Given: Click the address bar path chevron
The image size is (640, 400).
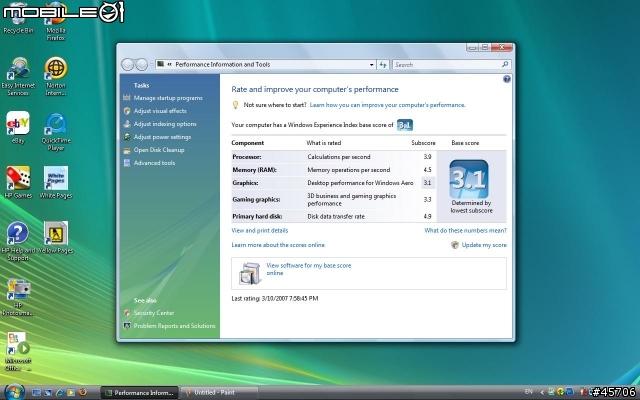Looking at the screenshot, I should 169,64.
